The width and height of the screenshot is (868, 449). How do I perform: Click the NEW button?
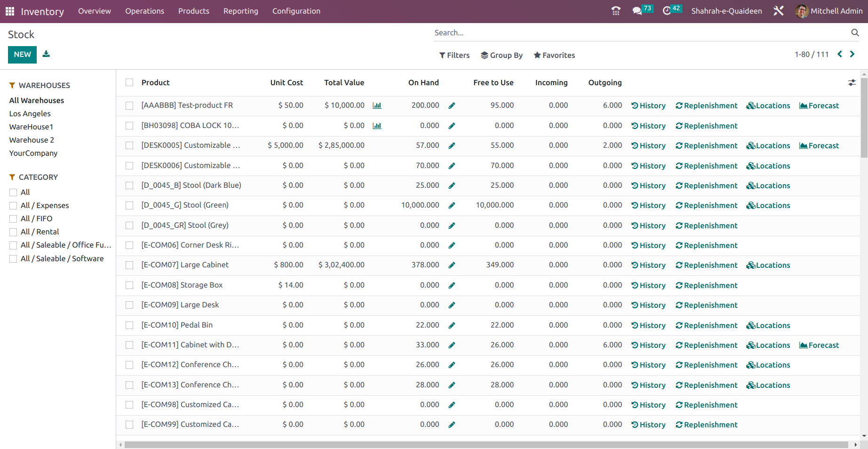(22, 55)
